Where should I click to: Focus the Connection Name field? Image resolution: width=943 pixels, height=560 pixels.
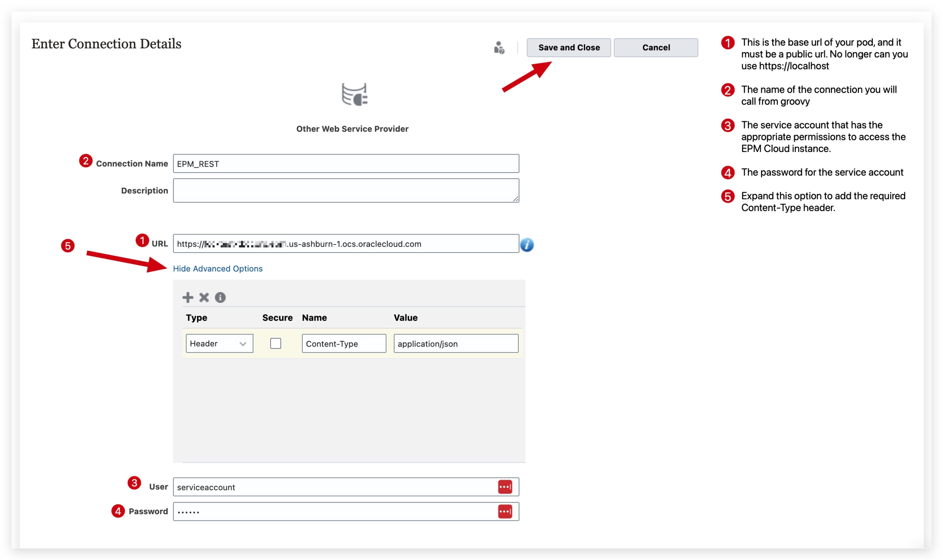click(x=346, y=163)
